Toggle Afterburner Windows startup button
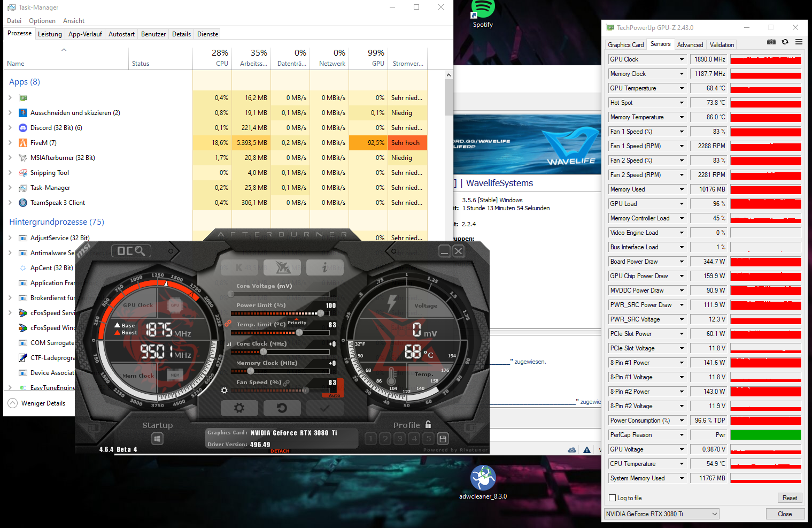Viewport: 812px width, 528px height. click(157, 439)
